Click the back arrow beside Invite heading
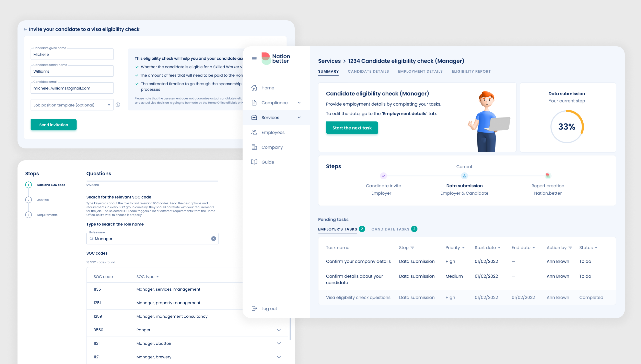This screenshot has height=364, width=641. [25, 29]
